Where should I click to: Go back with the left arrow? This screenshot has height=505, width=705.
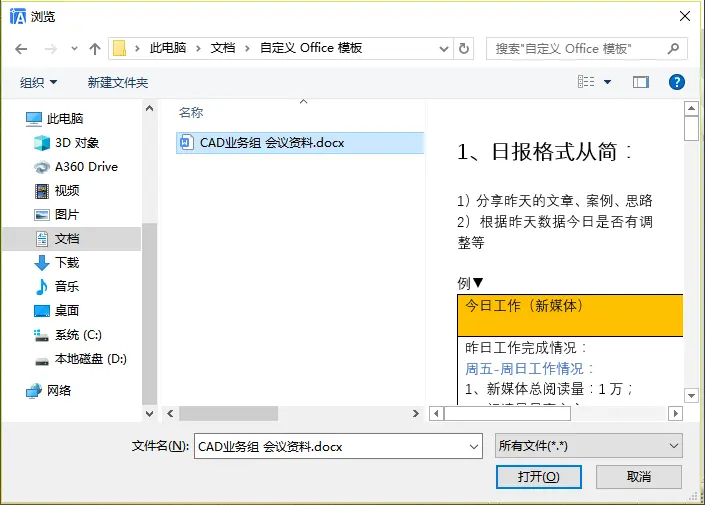pyautogui.click(x=21, y=49)
